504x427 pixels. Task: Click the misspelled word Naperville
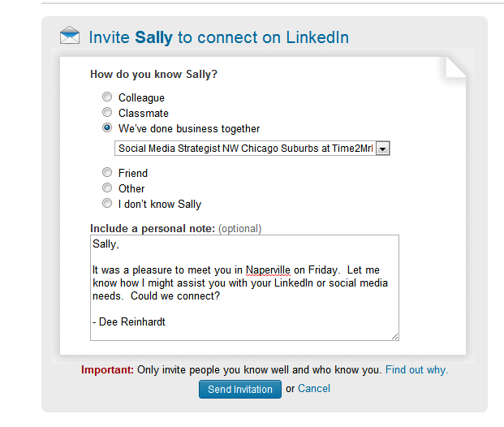(268, 270)
